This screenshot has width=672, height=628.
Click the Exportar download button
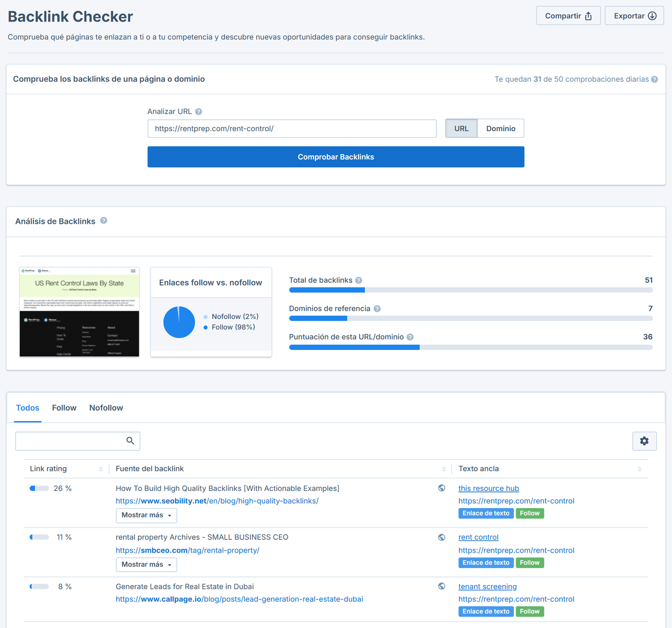coord(634,16)
